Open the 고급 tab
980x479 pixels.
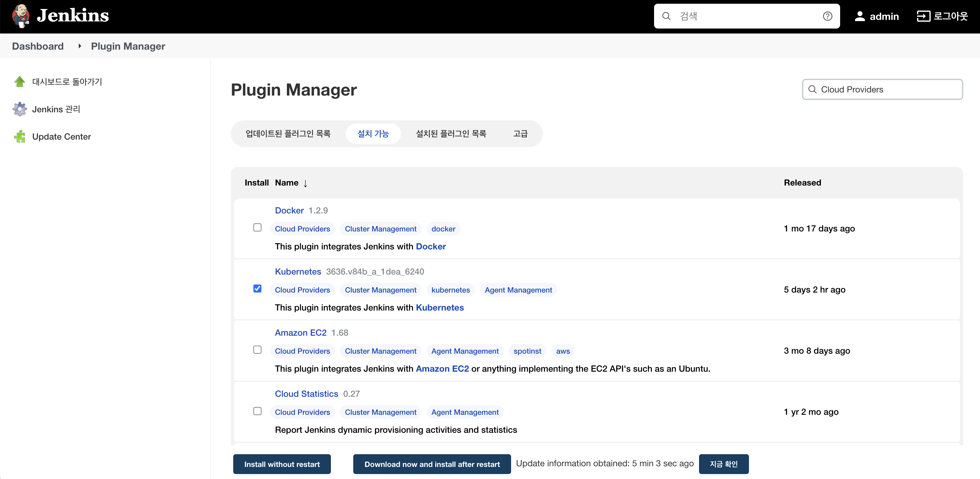[x=520, y=133]
